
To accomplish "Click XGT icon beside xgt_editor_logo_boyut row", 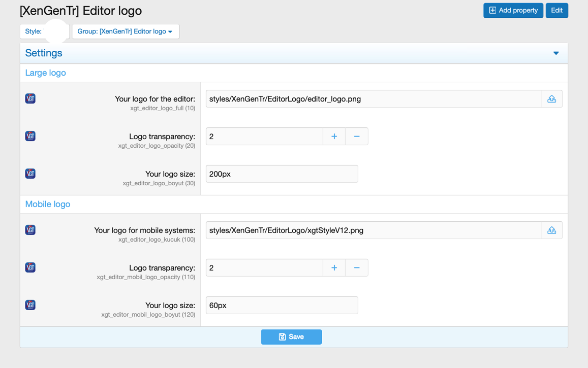I will pyautogui.click(x=30, y=174).
